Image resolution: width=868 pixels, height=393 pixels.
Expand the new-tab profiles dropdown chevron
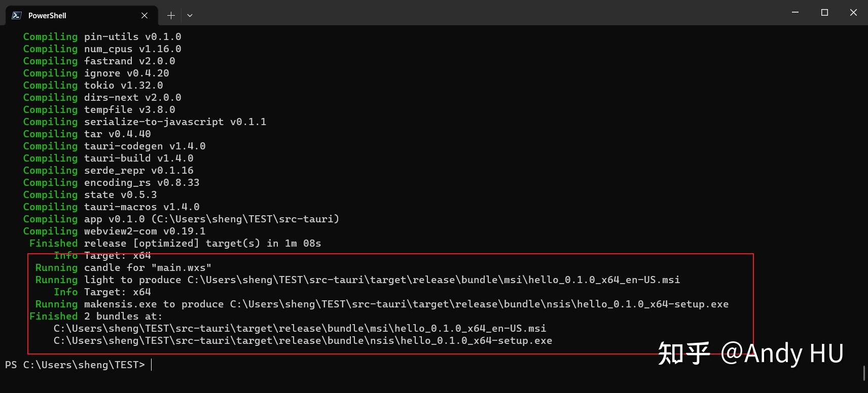190,16
